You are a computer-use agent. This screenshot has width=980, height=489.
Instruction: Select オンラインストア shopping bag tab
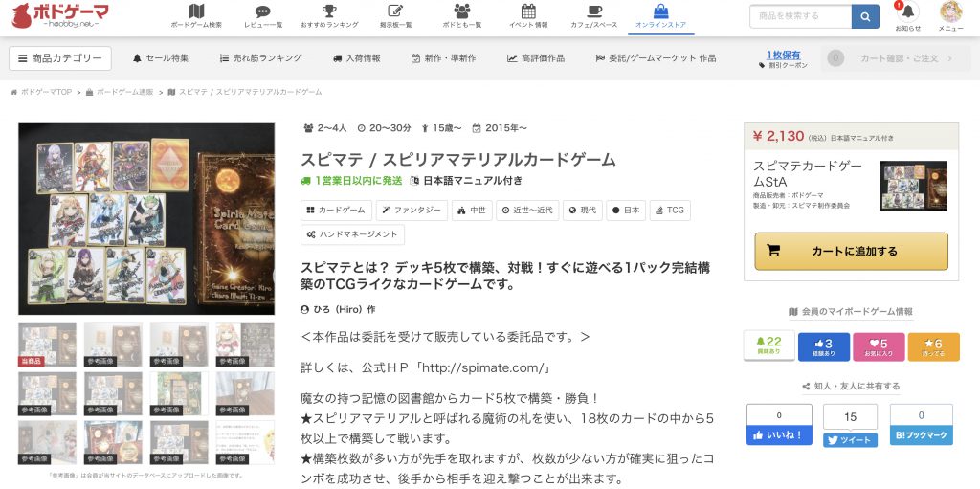pos(660,17)
